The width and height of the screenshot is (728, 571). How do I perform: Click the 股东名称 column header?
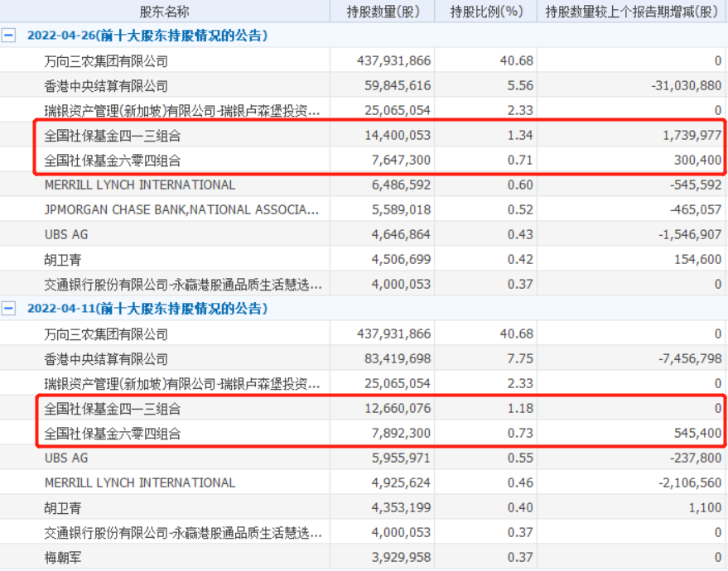point(164,12)
